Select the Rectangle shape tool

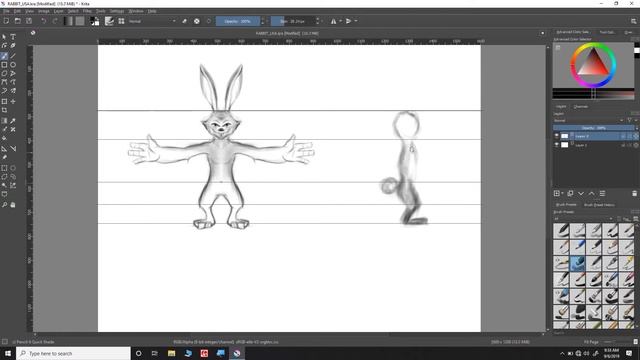[4, 64]
